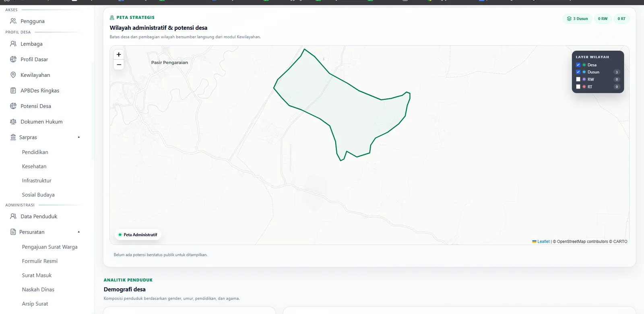
Task: Click the Wilayah administratif & potensi desa heading
Action: [x=159, y=28]
